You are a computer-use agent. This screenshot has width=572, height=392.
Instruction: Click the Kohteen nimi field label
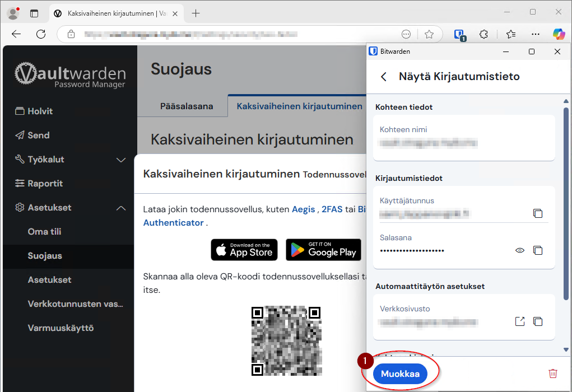[403, 129]
